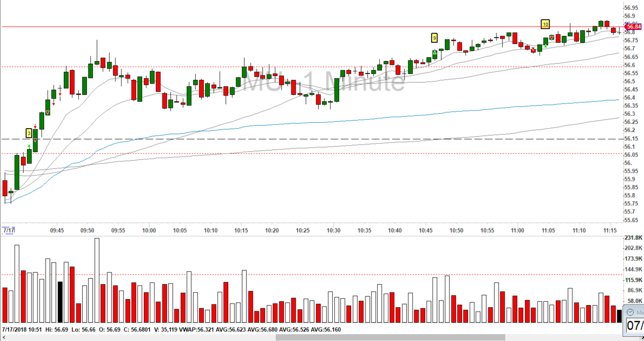This screenshot has height=341, width=644.
Task: Click the clock icon at bottom right
Action: (x=631, y=312)
